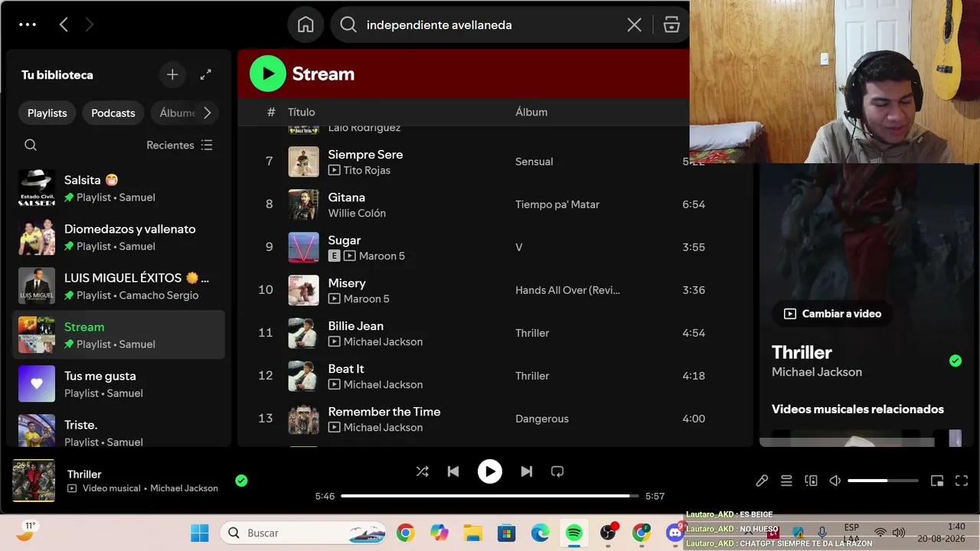This screenshot has width=980, height=551.
Task: Sort tracks by the Título column header
Action: coord(302,112)
